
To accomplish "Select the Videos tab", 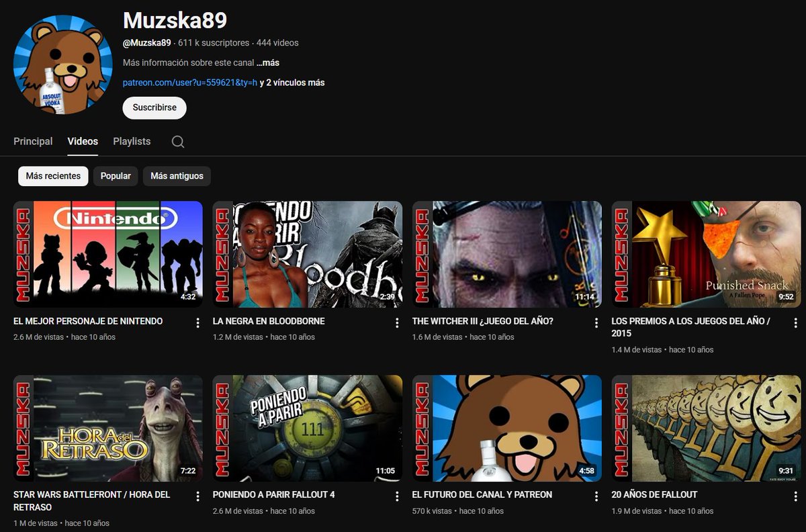I will pyautogui.click(x=83, y=142).
